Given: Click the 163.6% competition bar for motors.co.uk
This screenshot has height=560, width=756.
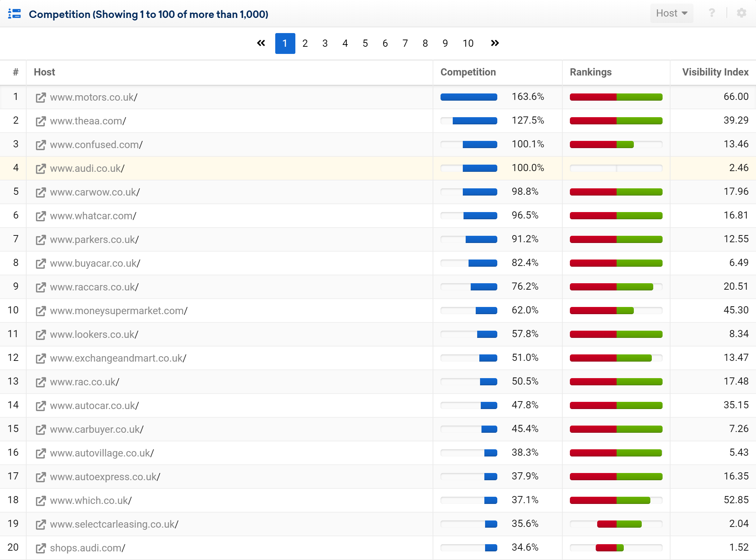Looking at the screenshot, I should click(469, 97).
